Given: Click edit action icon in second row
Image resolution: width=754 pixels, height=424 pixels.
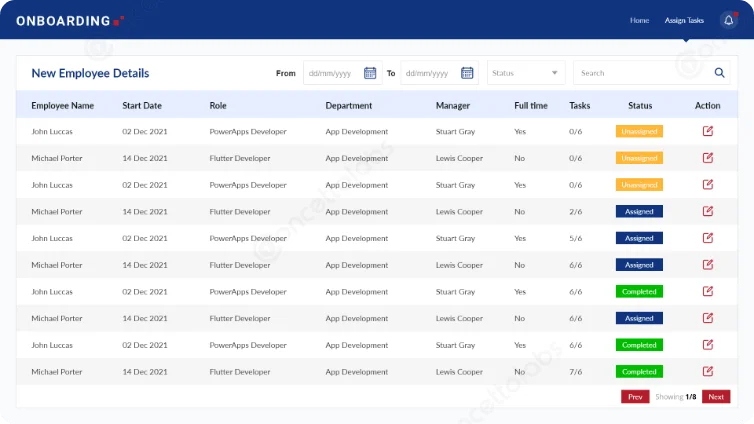Looking at the screenshot, I should click(708, 158).
